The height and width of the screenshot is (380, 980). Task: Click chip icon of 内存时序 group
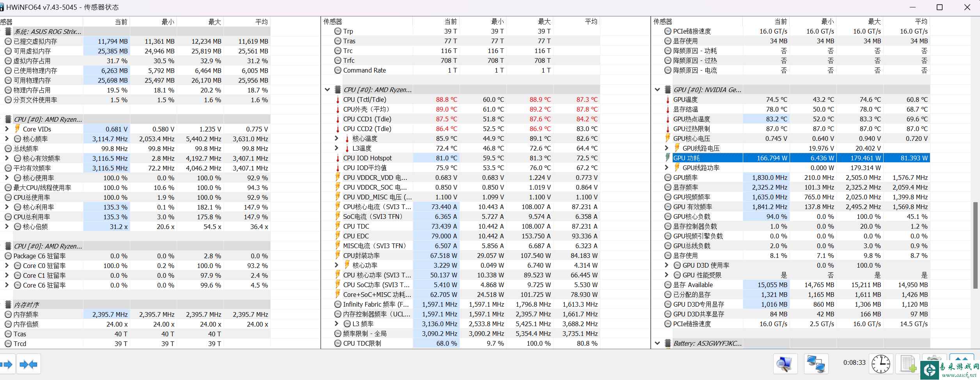pos(8,305)
